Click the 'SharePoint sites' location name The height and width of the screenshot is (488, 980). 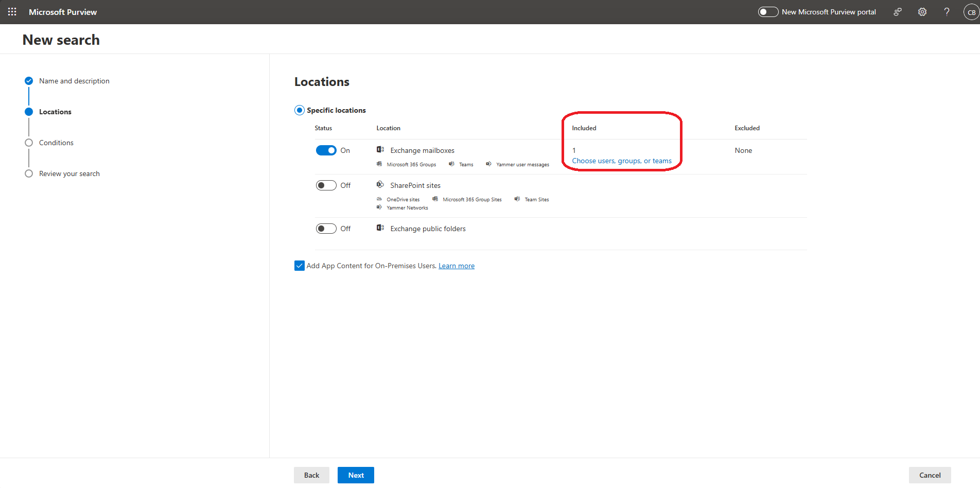tap(415, 185)
